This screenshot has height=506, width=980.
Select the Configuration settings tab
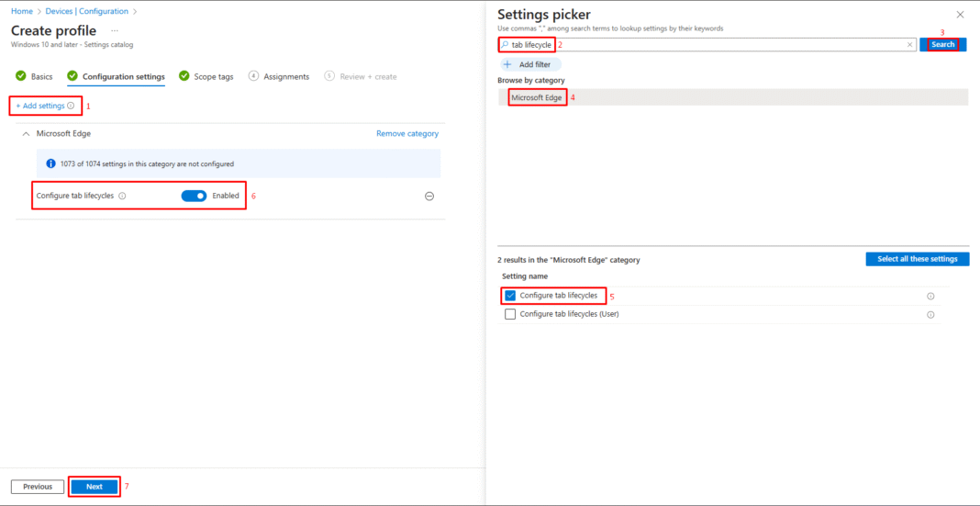tap(117, 76)
